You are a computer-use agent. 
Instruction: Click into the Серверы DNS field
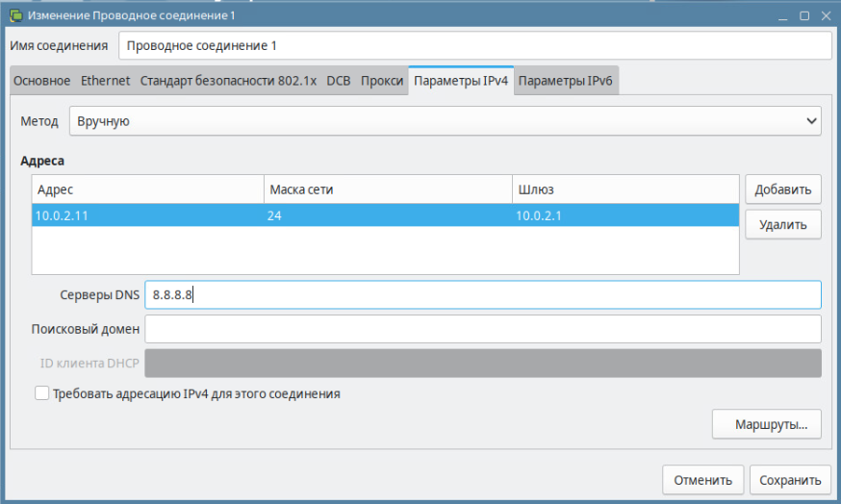tap(483, 295)
